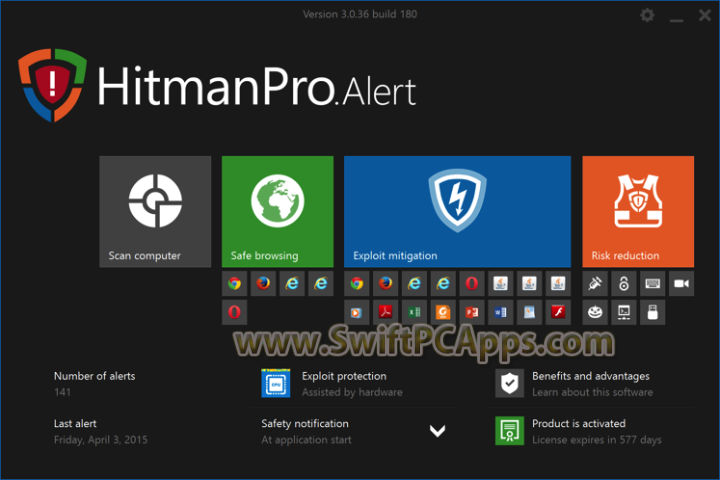
Task: Select the media player icon
Action: [x=357, y=312]
